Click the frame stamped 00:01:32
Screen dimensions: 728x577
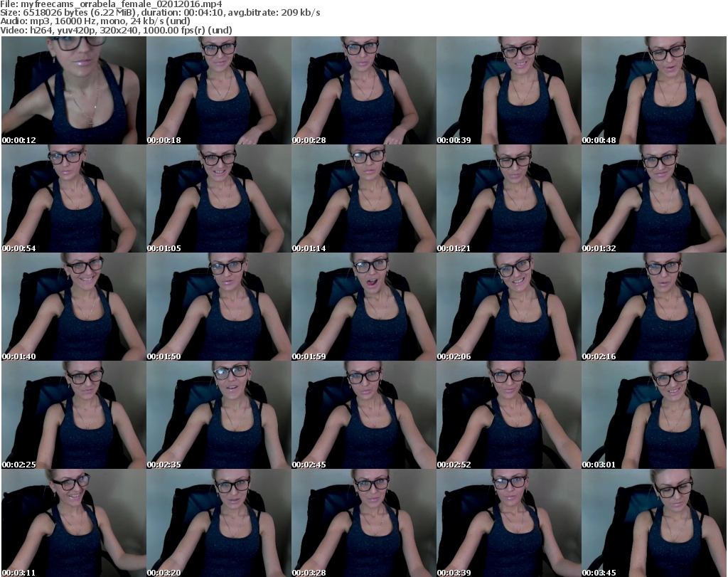654,198
